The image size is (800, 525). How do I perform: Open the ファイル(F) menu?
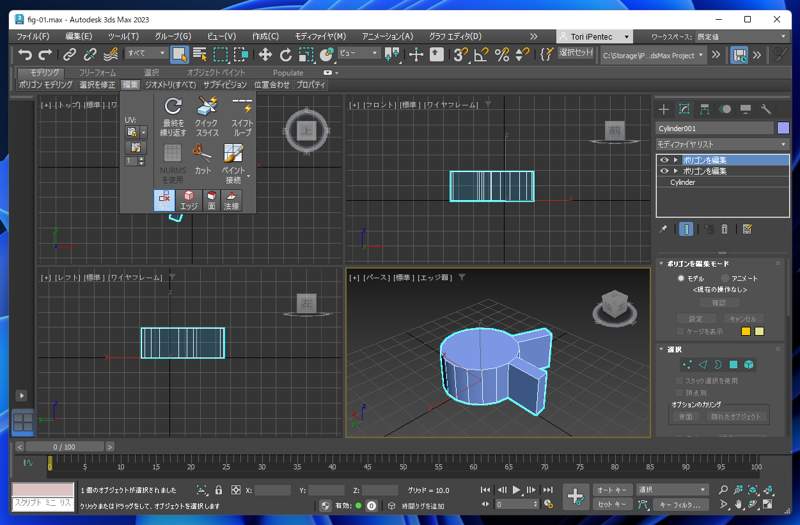point(33,37)
